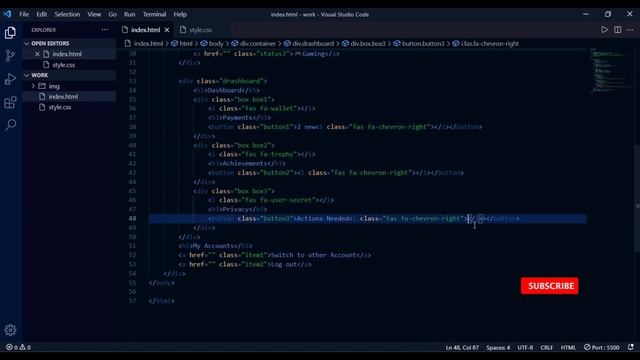Click the VS Code logo icon
This screenshot has height=360, width=640.
tap(7, 14)
